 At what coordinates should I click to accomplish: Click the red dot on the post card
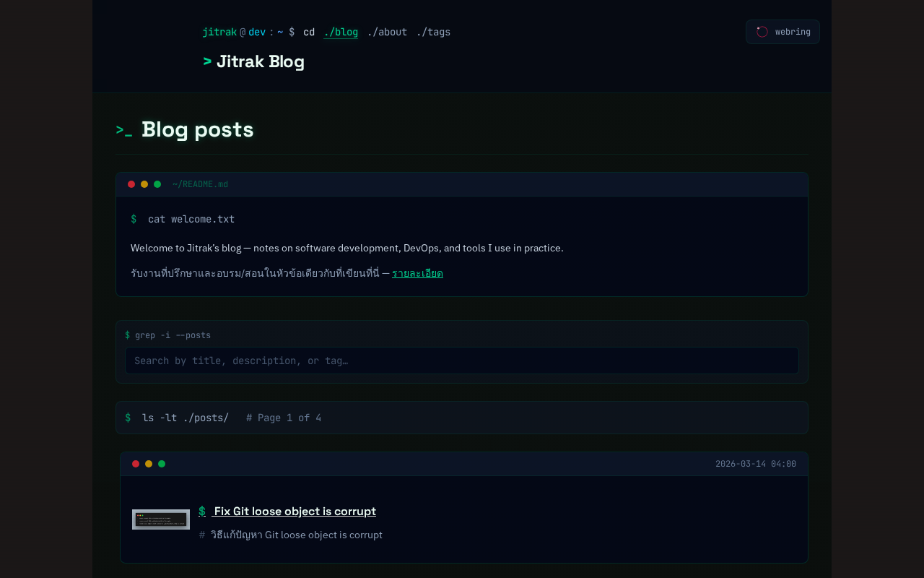coord(136,464)
